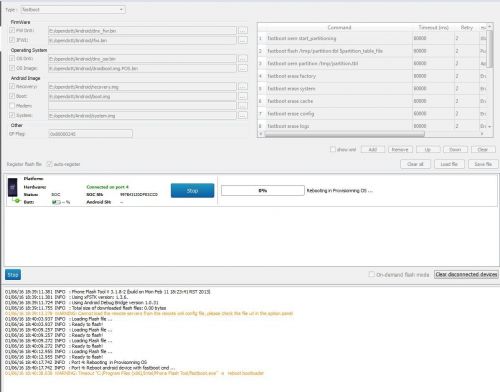
Task: Click the small Stop button above the log
Action: coord(13,275)
